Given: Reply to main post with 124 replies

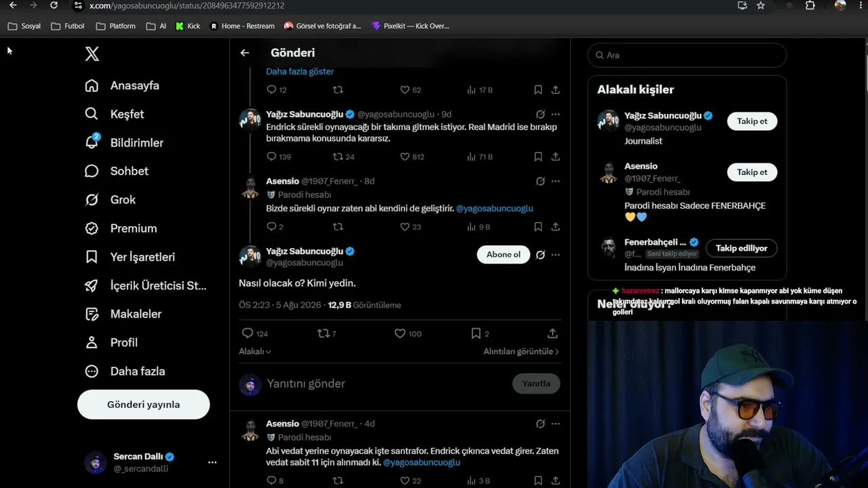Looking at the screenshot, I should pos(248,333).
